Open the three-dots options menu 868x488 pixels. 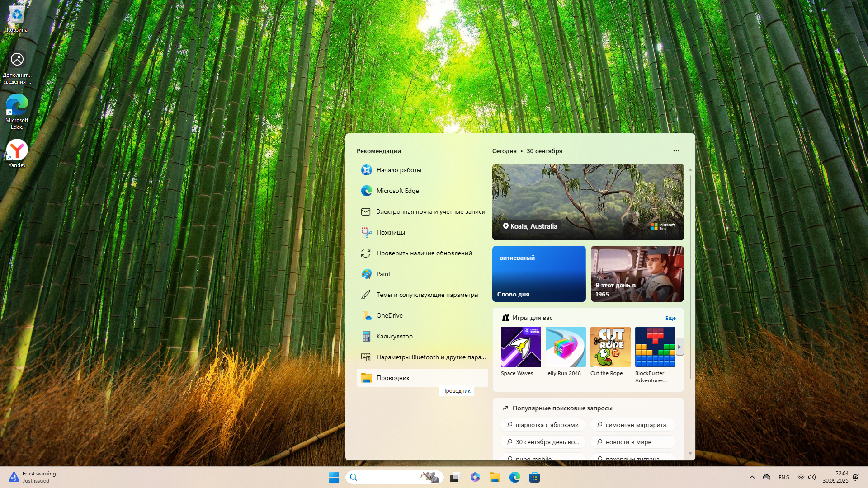(676, 151)
